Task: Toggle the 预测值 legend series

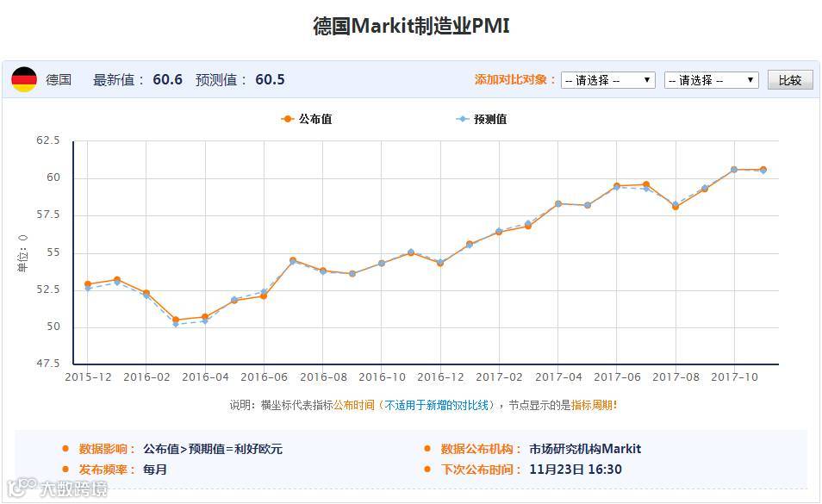Action: click(482, 119)
